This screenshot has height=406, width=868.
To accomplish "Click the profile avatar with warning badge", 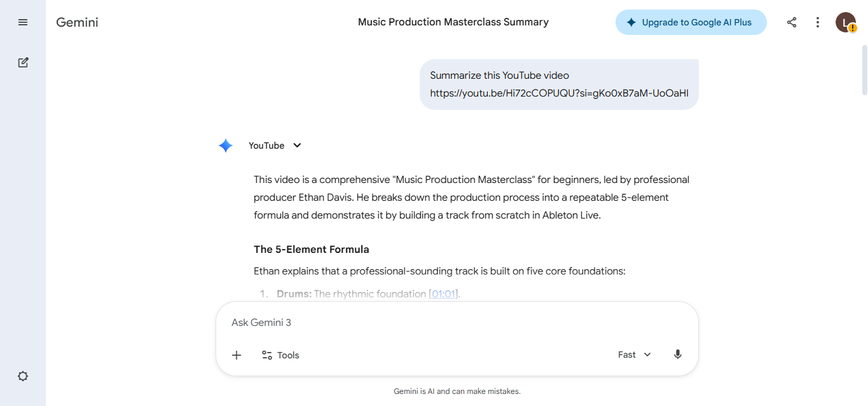I will 845,22.
